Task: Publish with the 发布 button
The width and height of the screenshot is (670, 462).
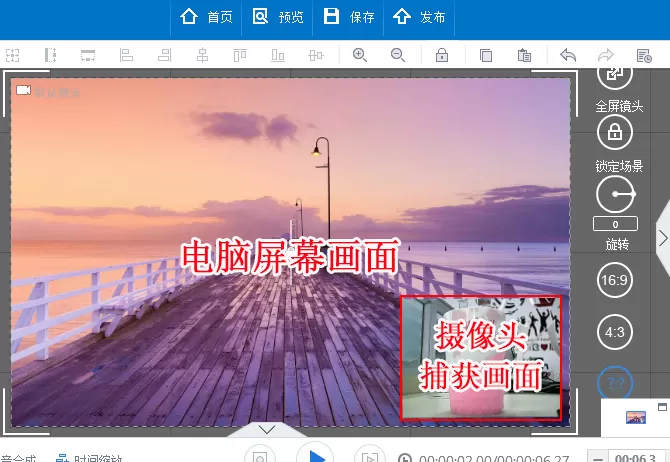Action: click(419, 17)
